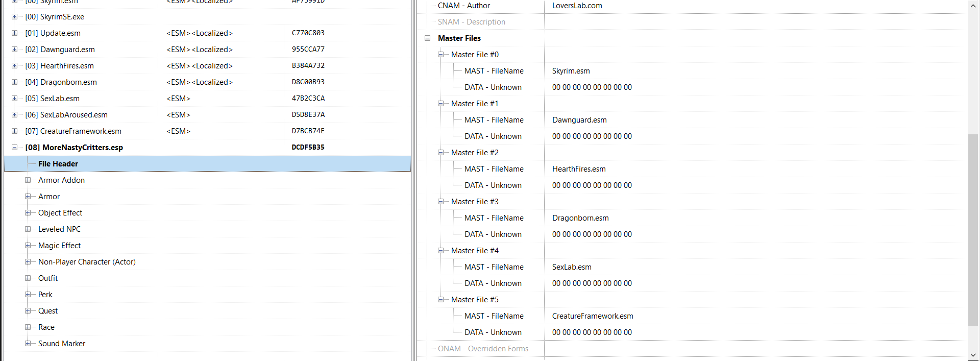Viewport: 980px width, 361px height.
Task: Collapse the [08] MoreNastyCritters.esp node
Action: (15, 148)
